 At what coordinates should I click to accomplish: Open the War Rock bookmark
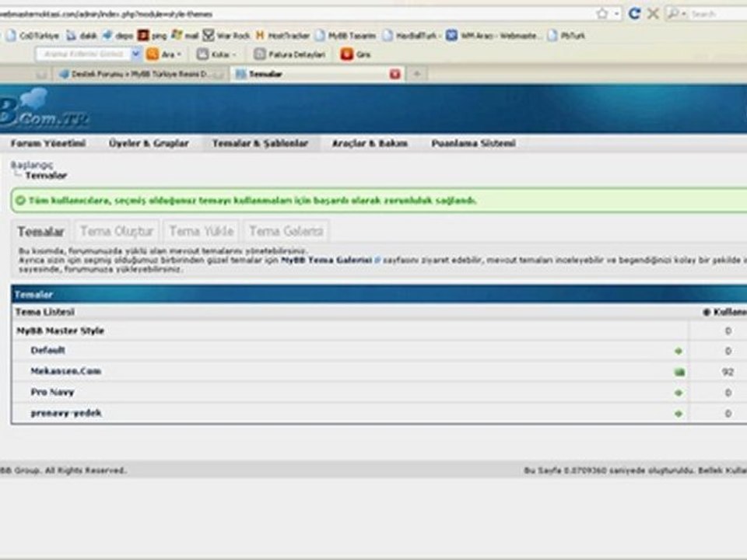226,35
